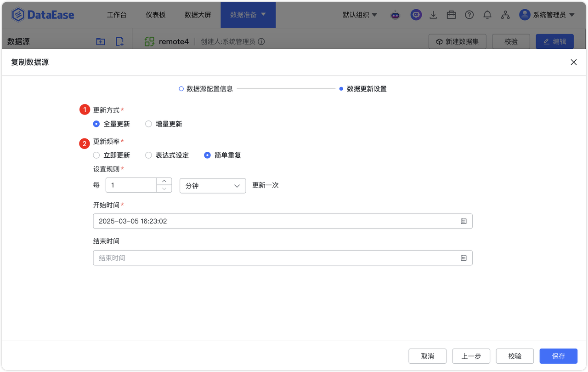Open the notifications bell icon

coord(487,15)
